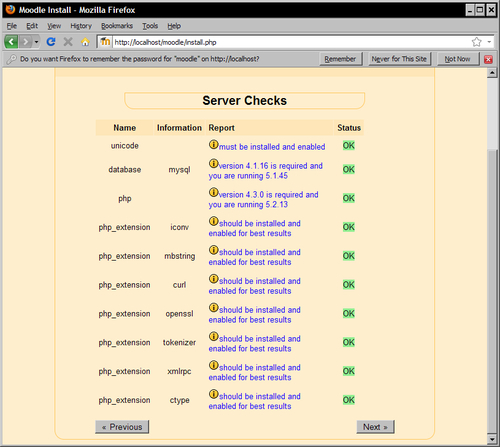
Task: Click the Next » button
Action: coord(375,427)
